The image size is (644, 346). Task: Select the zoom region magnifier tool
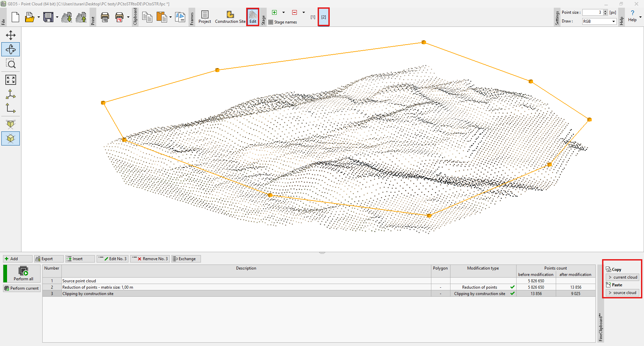click(x=11, y=64)
